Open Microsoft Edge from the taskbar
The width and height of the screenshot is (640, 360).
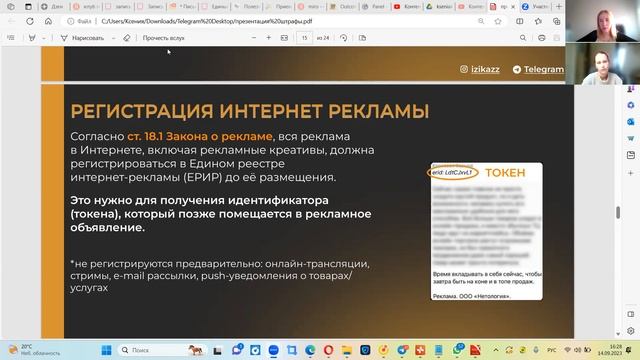point(310,350)
